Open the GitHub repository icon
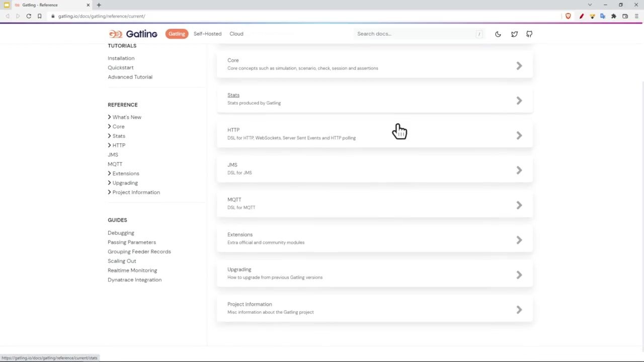This screenshot has width=644, height=362. point(529,34)
